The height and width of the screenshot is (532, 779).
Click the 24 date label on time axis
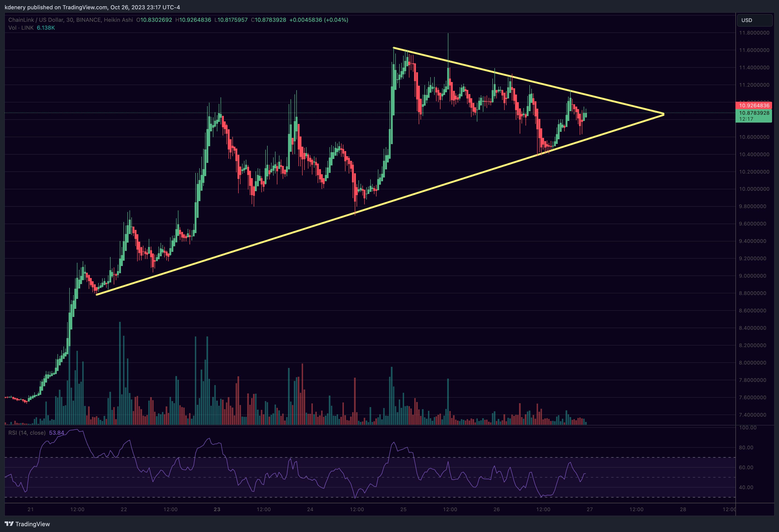tap(310, 509)
